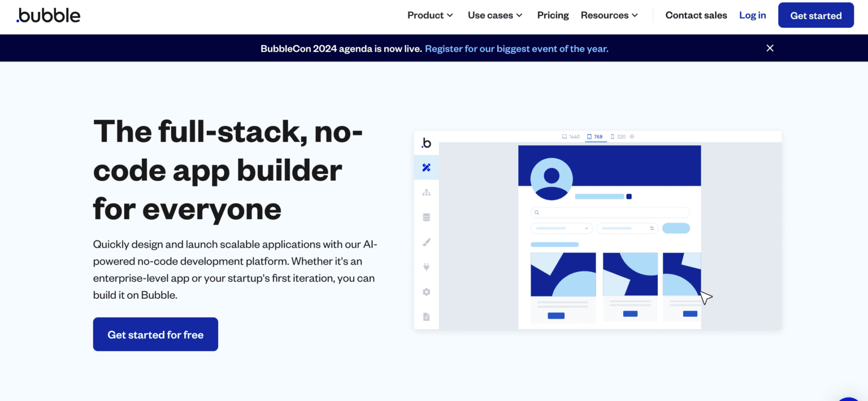Screen dimensions: 868x401
Task: Open the Plugins plug icon
Action: click(x=426, y=267)
